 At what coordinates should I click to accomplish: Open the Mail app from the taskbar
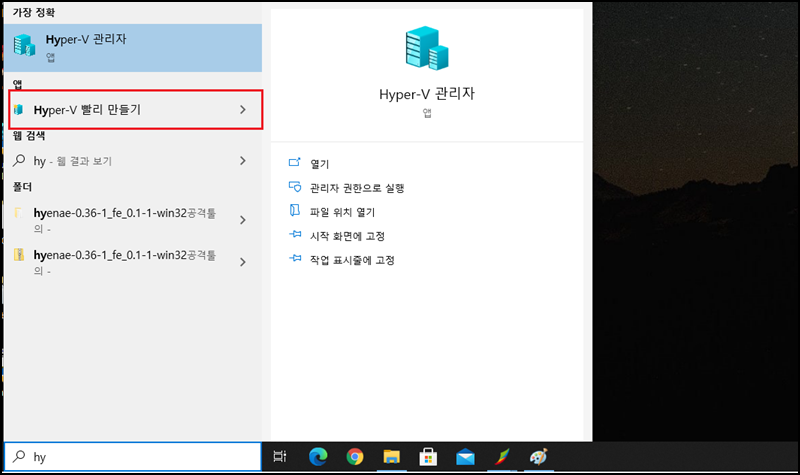point(465,457)
